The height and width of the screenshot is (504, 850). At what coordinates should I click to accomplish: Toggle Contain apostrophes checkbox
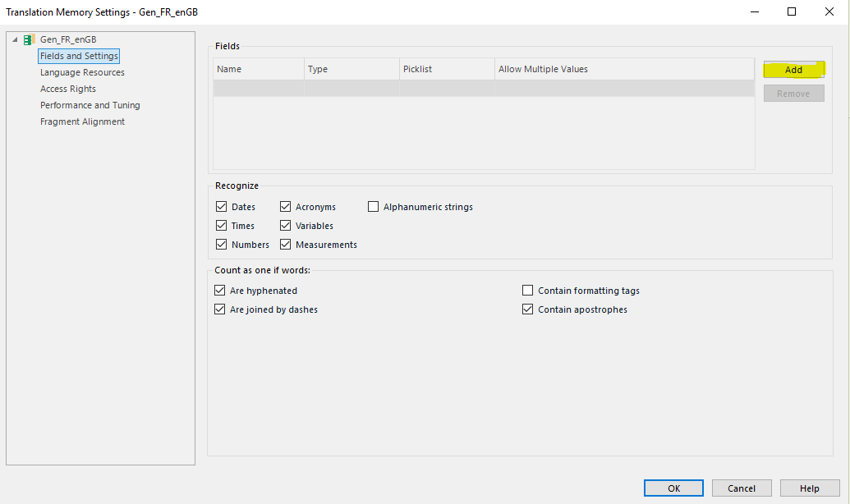click(527, 309)
